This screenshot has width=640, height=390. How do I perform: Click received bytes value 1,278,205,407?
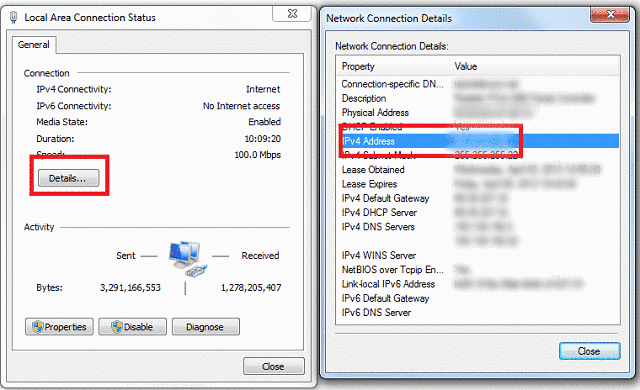click(x=251, y=288)
